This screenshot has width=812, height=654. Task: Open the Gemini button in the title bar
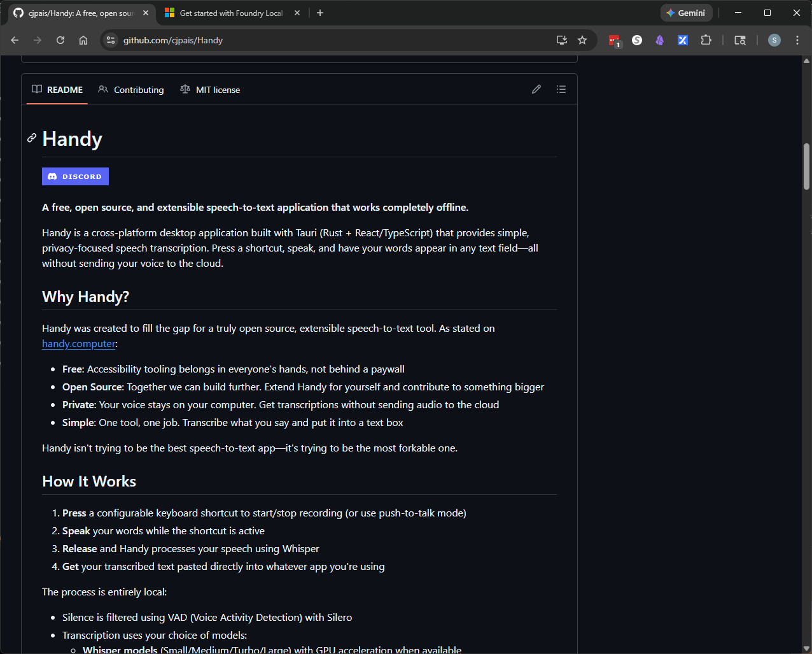point(686,12)
